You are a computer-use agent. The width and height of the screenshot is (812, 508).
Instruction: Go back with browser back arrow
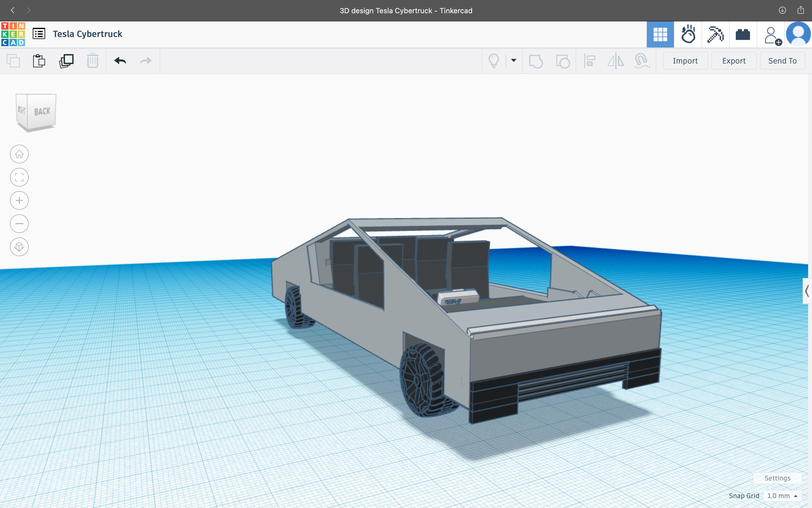click(13, 10)
